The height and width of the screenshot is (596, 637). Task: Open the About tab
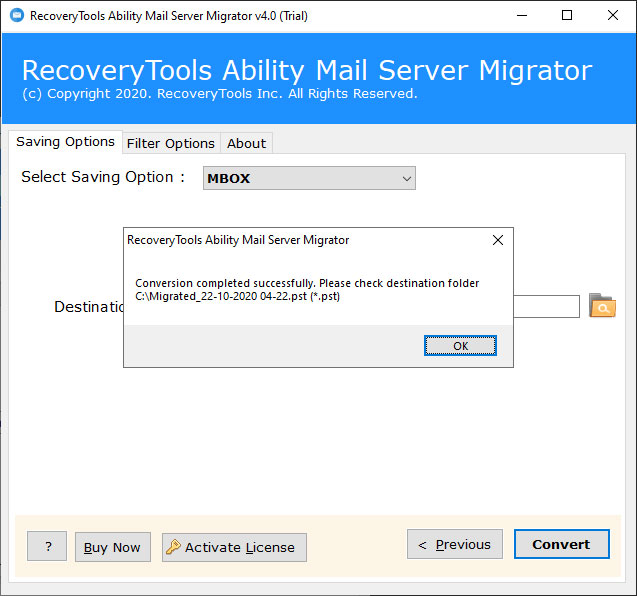click(x=246, y=143)
